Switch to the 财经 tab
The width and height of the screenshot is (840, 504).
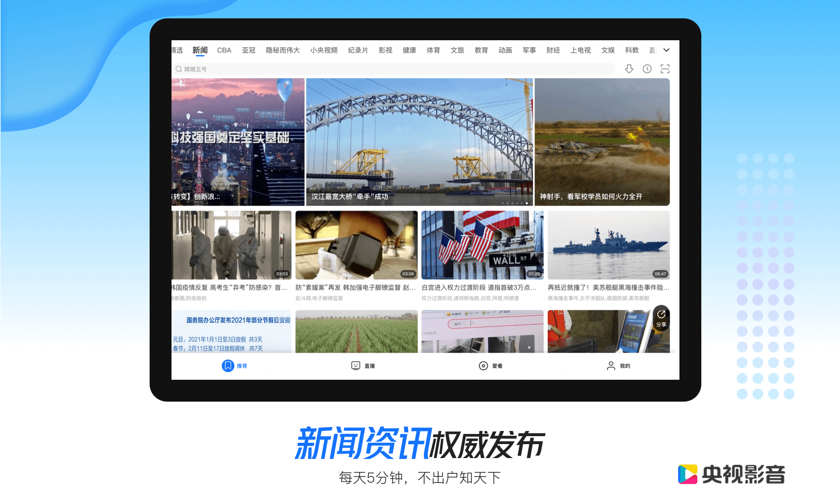tap(553, 50)
